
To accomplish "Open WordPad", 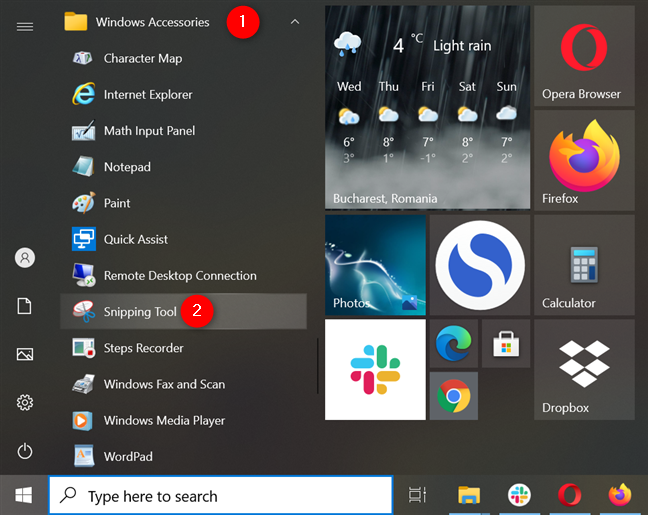I will coord(183,456).
